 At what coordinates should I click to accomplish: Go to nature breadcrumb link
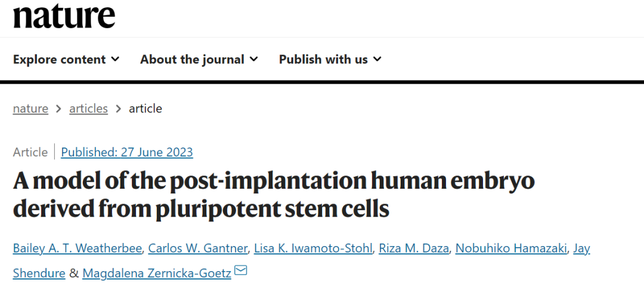30,109
